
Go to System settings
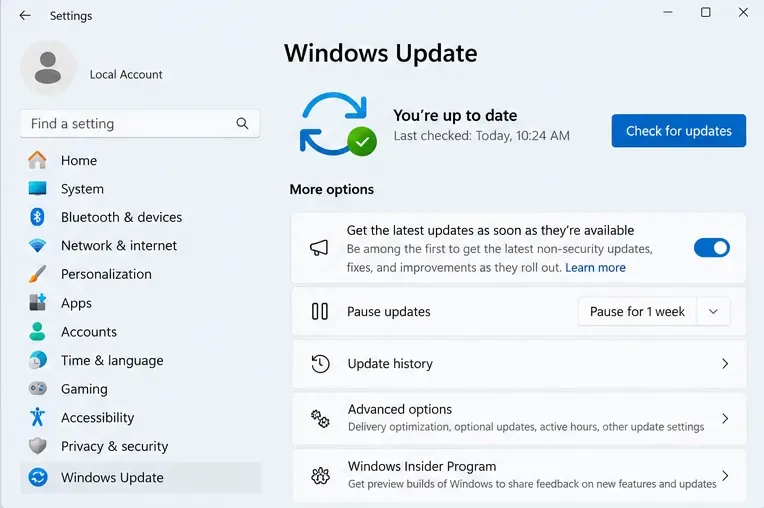pyautogui.click(x=82, y=189)
